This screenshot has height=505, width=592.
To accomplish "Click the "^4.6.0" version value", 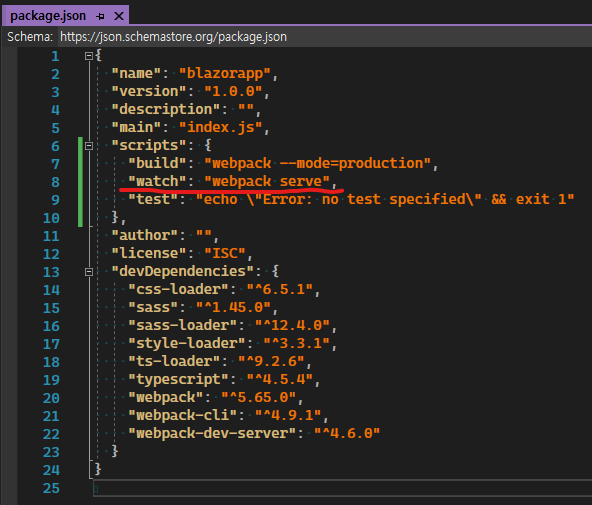I will [347, 433].
